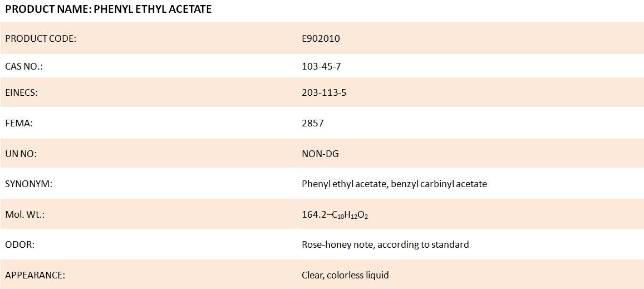Select the Mol. Wt. label cell
This screenshot has height=289, width=644.
pyautogui.click(x=148, y=214)
